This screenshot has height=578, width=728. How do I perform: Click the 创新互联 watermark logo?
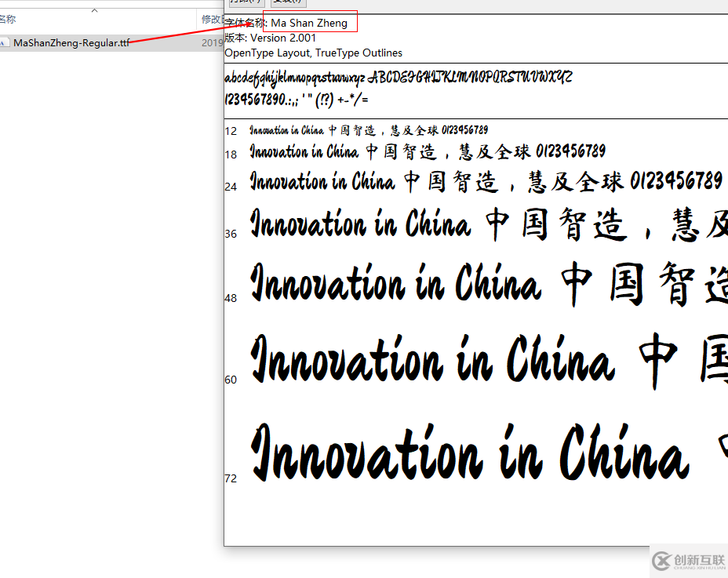[x=689, y=562]
